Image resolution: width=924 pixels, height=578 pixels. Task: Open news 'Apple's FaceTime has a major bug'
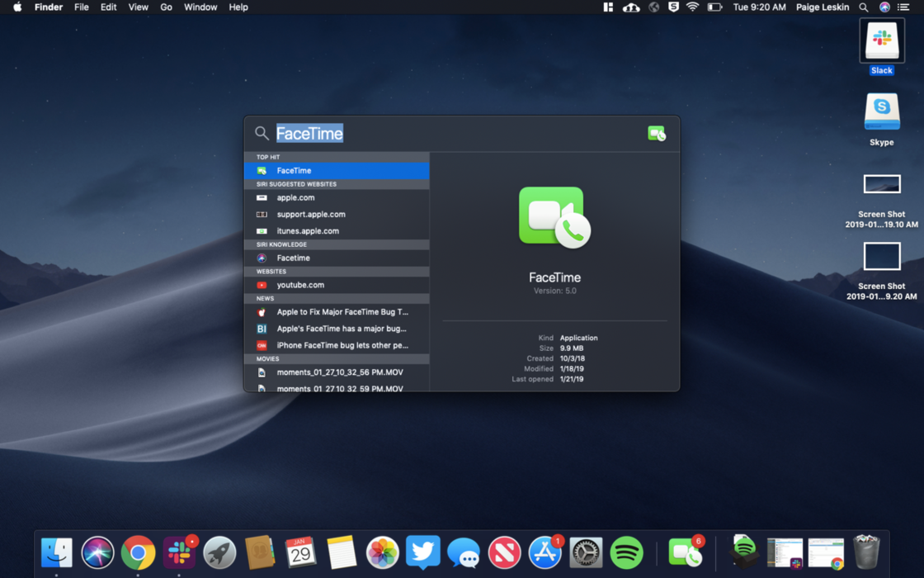coord(337,329)
